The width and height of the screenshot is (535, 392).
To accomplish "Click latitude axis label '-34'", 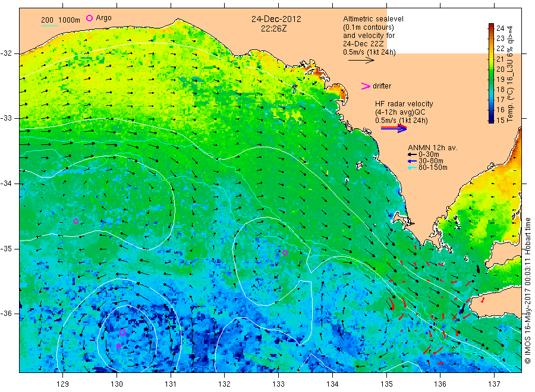I will coord(6,184).
